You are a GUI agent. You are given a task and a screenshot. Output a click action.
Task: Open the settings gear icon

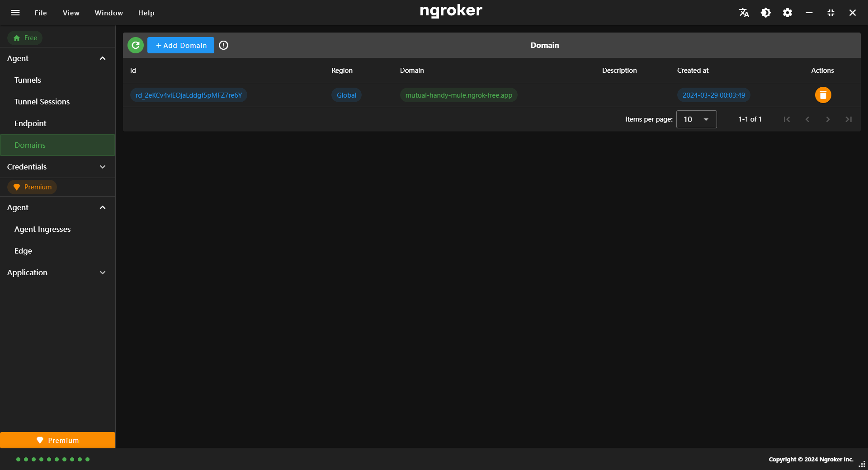coord(787,13)
